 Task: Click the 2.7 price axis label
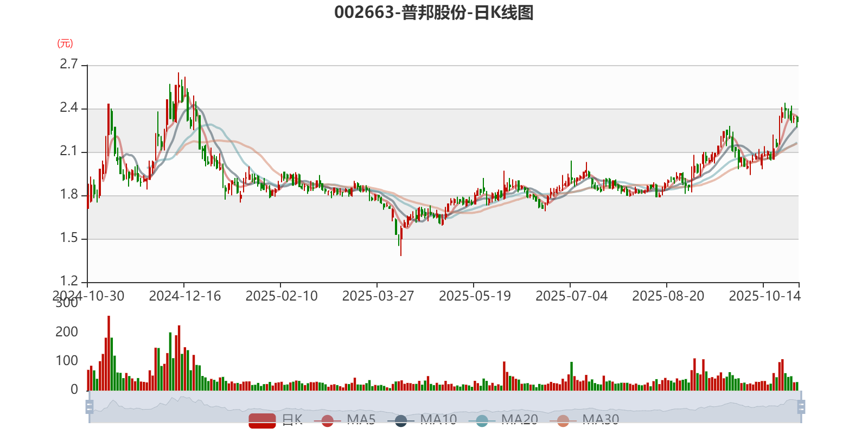[69, 64]
